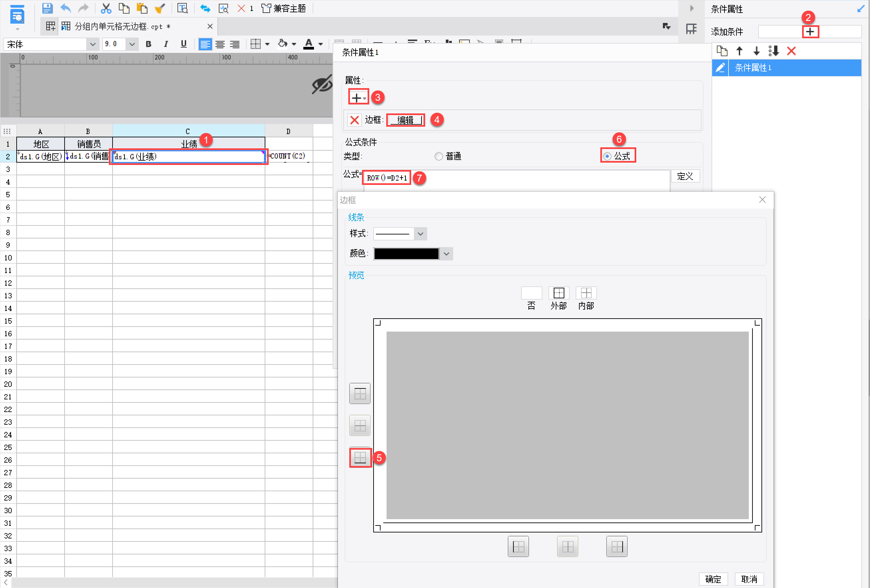Click the 定义 formula button

pos(685,176)
